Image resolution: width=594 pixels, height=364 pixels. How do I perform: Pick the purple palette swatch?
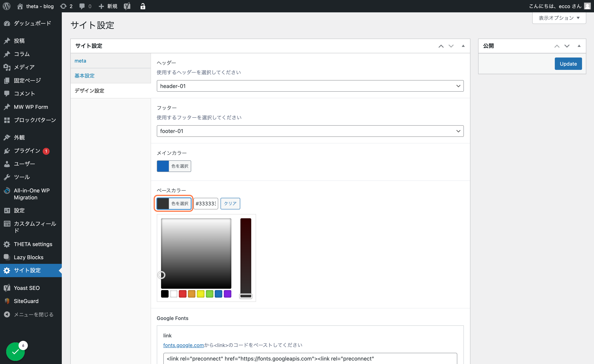(x=227, y=294)
